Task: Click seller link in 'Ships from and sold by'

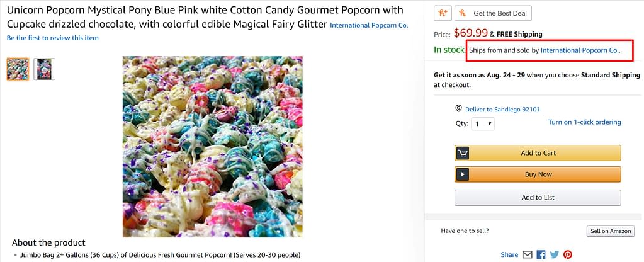Action: pos(580,50)
